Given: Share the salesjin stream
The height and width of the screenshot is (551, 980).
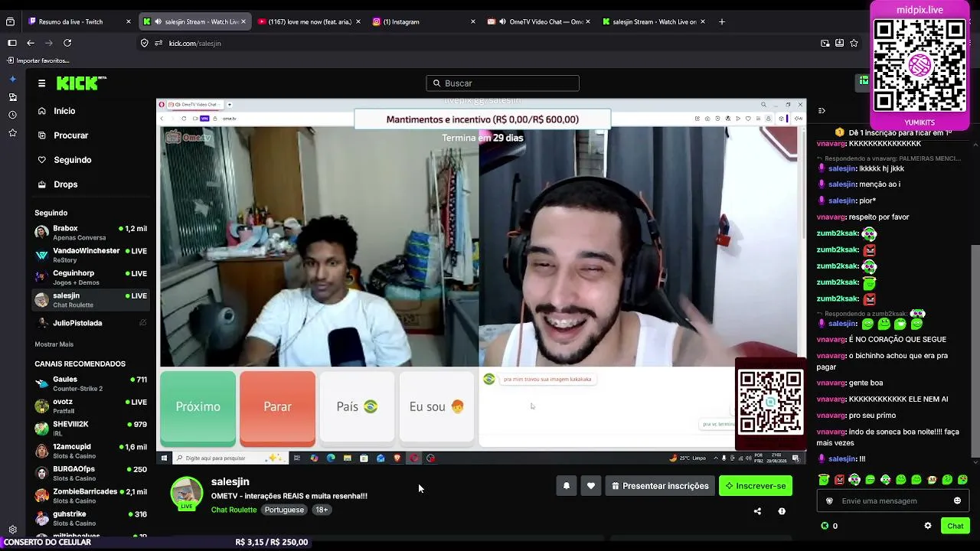Looking at the screenshot, I should pos(757,511).
